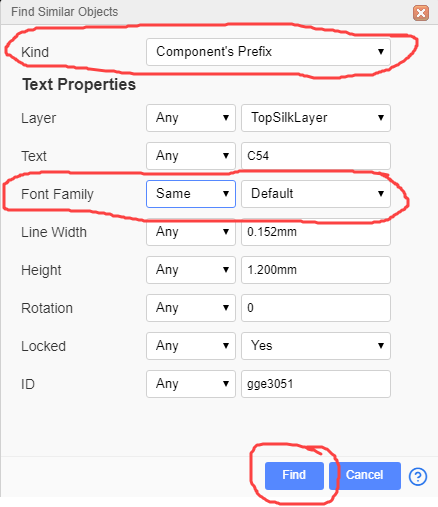Open the Font Family Default value dropdown
This screenshot has width=438, height=507.
pos(316,194)
